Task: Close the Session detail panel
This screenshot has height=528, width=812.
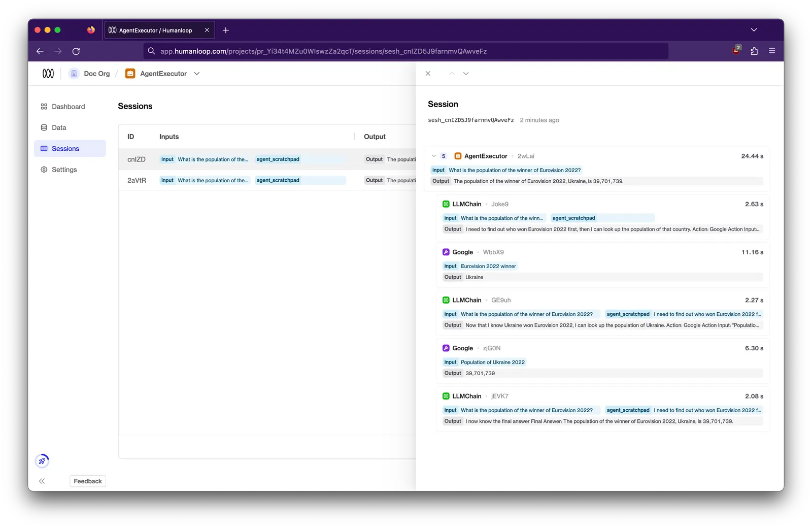Action: (428, 74)
